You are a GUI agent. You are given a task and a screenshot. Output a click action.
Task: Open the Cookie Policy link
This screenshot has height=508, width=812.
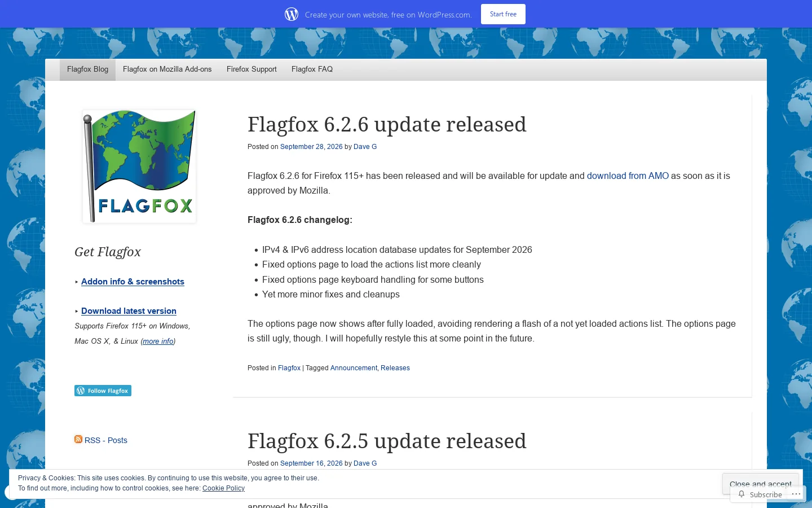pyautogui.click(x=223, y=488)
